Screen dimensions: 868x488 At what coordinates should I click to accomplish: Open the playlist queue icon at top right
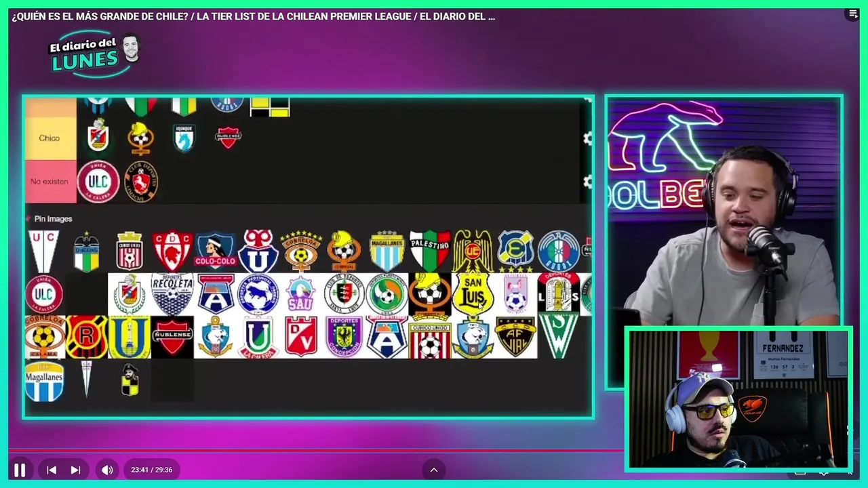coord(854,14)
